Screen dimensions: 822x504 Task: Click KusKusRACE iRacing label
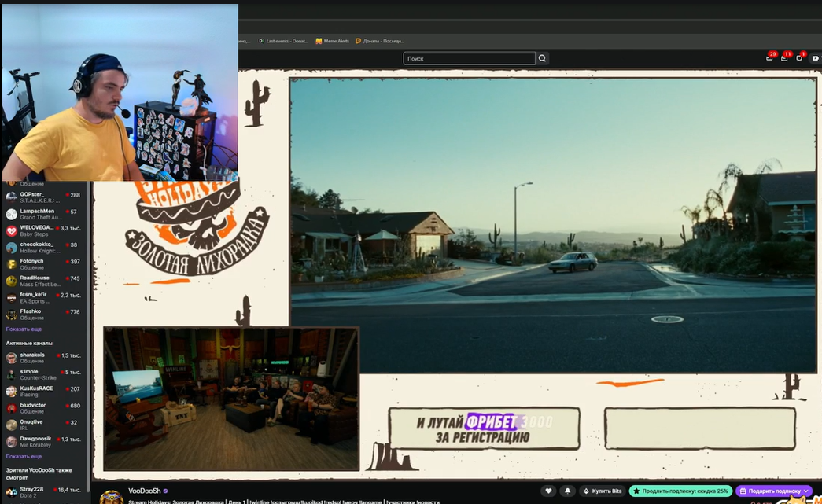[x=28, y=395]
